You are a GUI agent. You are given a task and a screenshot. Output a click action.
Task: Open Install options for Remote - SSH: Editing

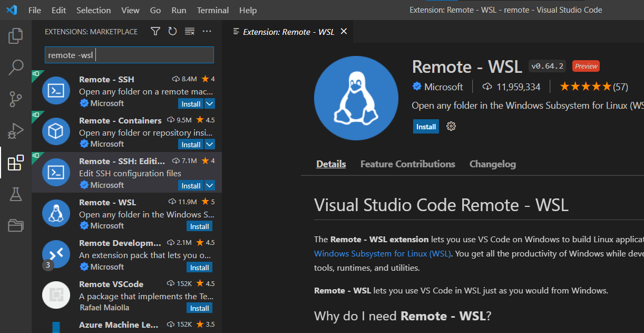coord(209,185)
